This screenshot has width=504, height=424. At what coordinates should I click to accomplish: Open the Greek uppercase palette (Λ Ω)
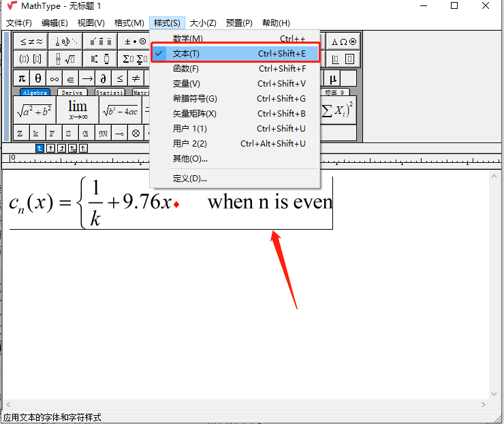click(x=344, y=42)
